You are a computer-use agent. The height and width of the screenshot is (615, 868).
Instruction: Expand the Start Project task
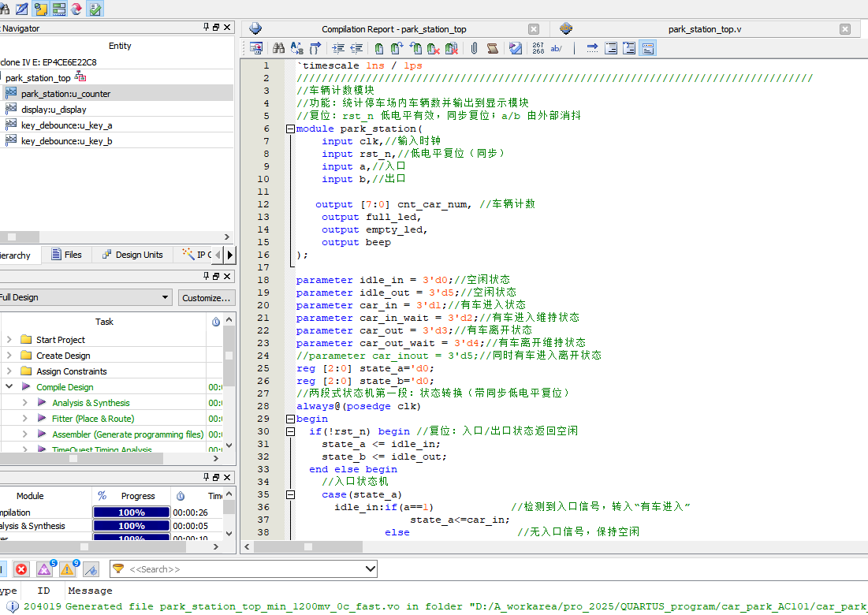click(x=9, y=339)
